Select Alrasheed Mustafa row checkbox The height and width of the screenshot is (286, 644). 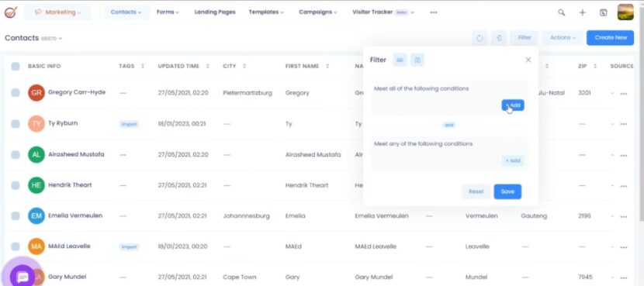(x=16, y=155)
